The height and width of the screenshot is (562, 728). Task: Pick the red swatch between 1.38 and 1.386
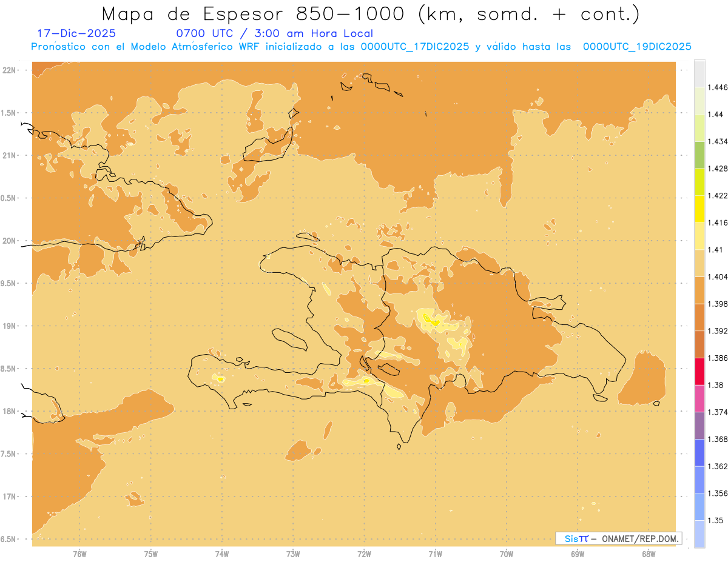point(699,371)
